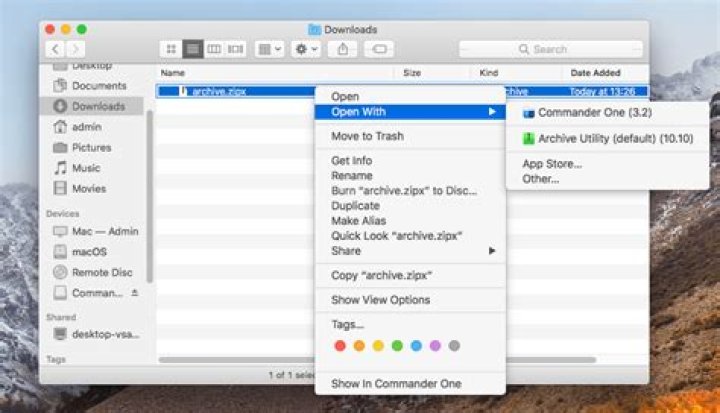Viewport: 720px width, 413px height.
Task: Focus the Finder Search field
Action: [x=551, y=49]
